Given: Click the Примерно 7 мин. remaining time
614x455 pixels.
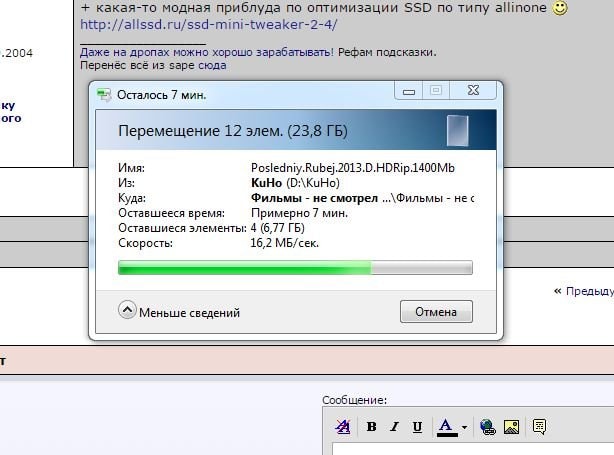Looking at the screenshot, I should coord(299,213).
